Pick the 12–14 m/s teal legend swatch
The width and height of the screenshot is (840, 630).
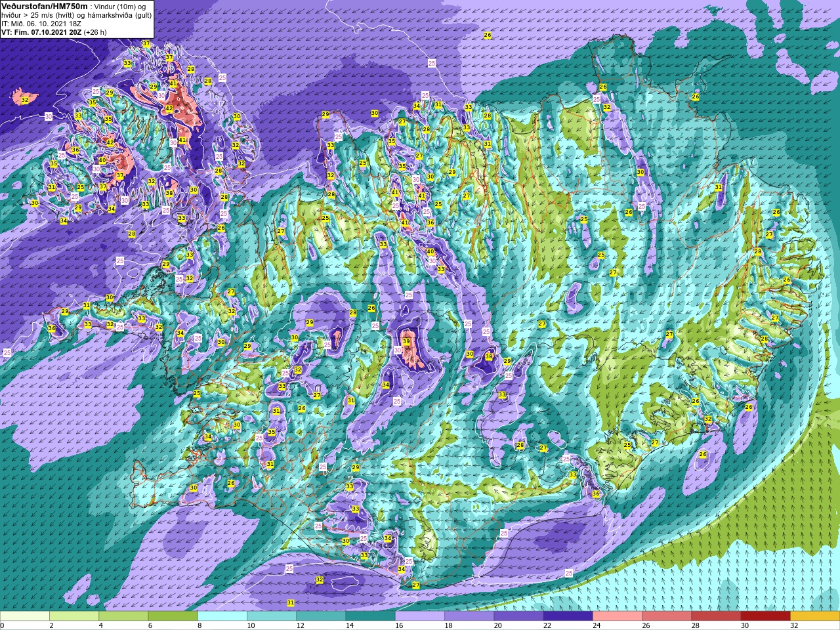click(321, 616)
